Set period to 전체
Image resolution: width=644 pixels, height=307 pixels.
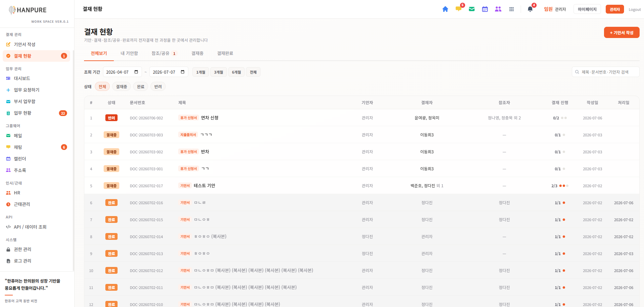tap(253, 72)
